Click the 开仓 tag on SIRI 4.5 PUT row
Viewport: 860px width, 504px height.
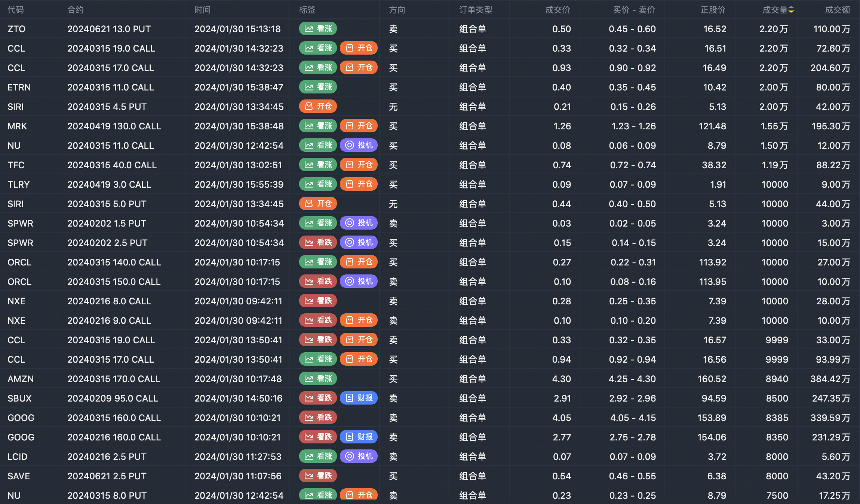tap(318, 107)
